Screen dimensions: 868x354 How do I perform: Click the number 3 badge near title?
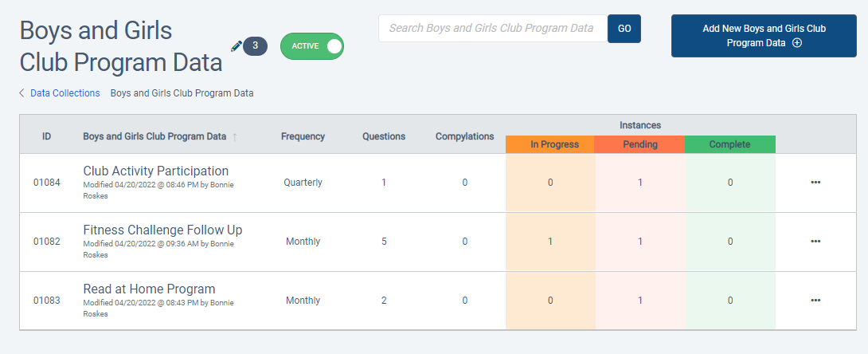pyautogui.click(x=255, y=46)
